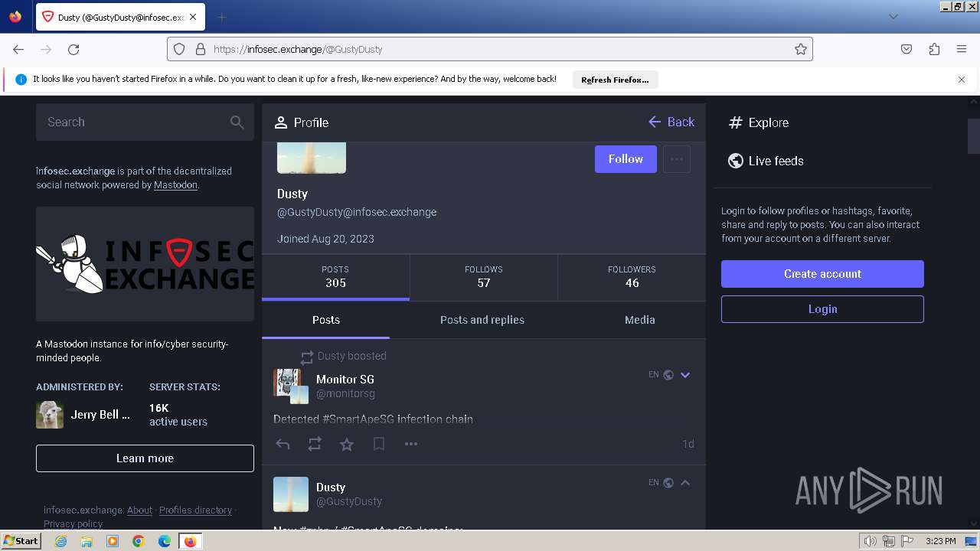Open a new browser tab

[x=221, y=17]
